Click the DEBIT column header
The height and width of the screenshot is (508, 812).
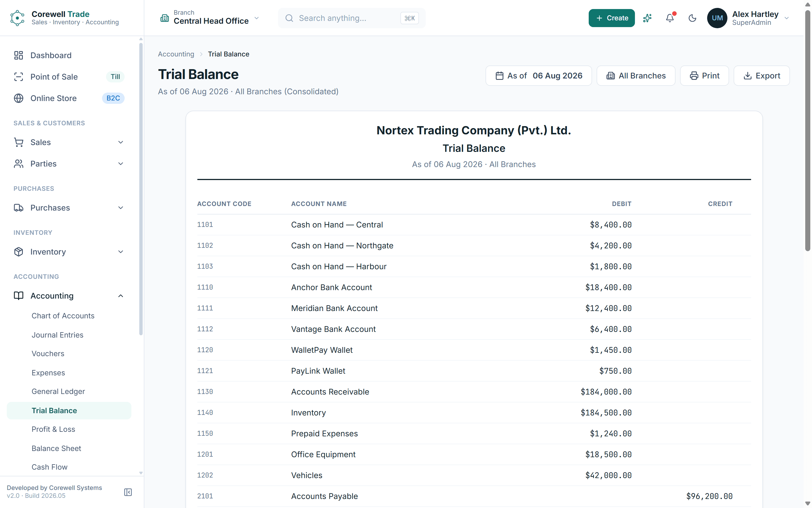pyautogui.click(x=621, y=203)
